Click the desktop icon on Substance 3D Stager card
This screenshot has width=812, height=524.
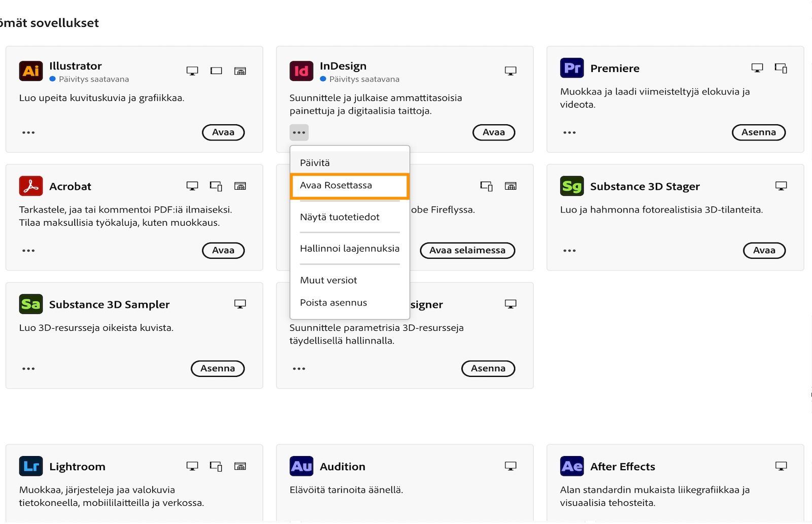click(781, 186)
